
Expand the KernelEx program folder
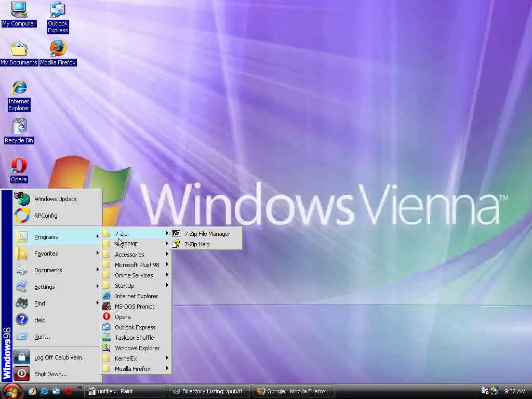tap(136, 358)
